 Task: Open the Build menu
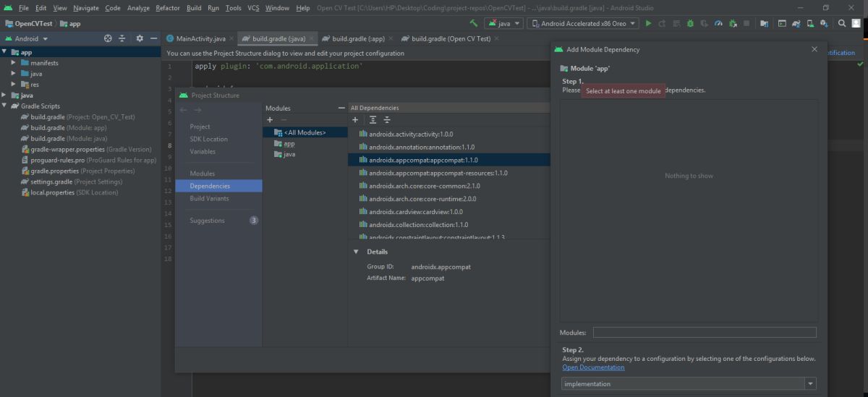194,7
